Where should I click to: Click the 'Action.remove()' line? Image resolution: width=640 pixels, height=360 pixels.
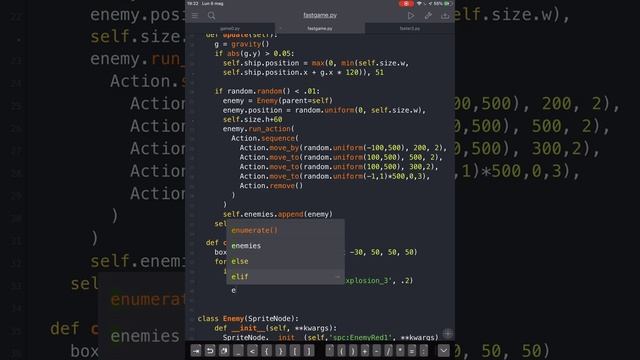[271, 186]
